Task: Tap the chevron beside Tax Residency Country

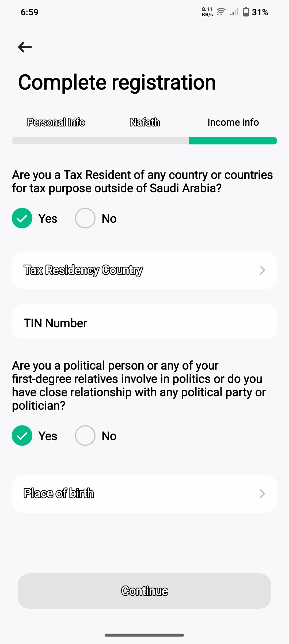Action: click(262, 270)
